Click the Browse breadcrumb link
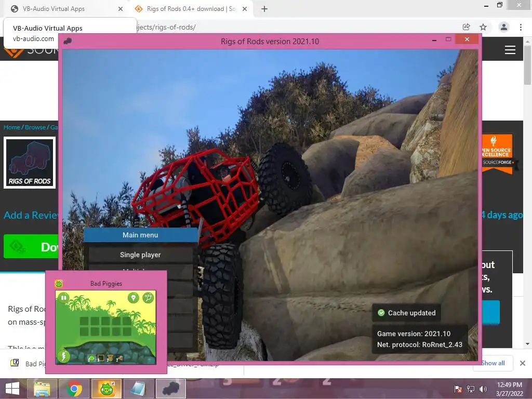This screenshot has height=399, width=532. [x=35, y=127]
